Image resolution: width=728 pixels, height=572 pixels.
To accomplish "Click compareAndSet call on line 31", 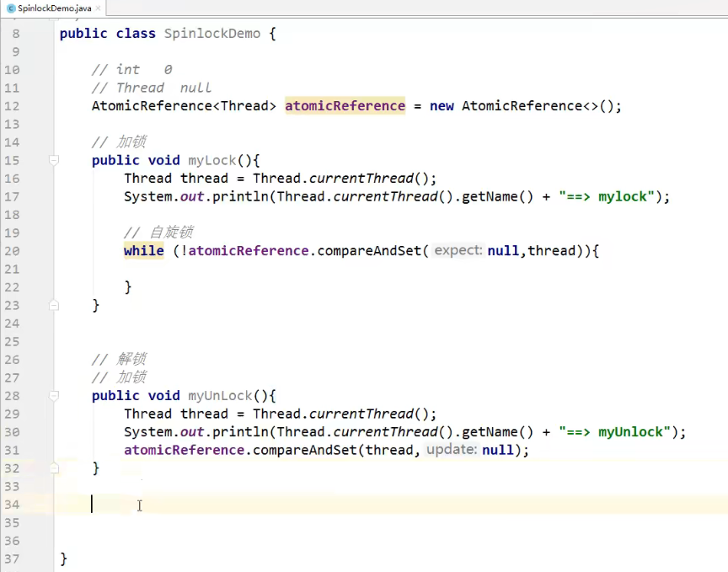I will (x=304, y=450).
